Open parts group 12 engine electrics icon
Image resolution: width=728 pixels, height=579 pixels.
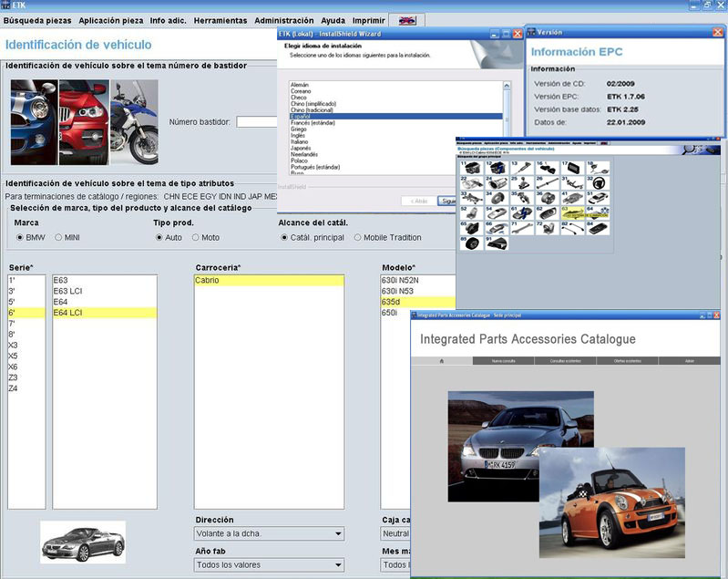coord(497,168)
